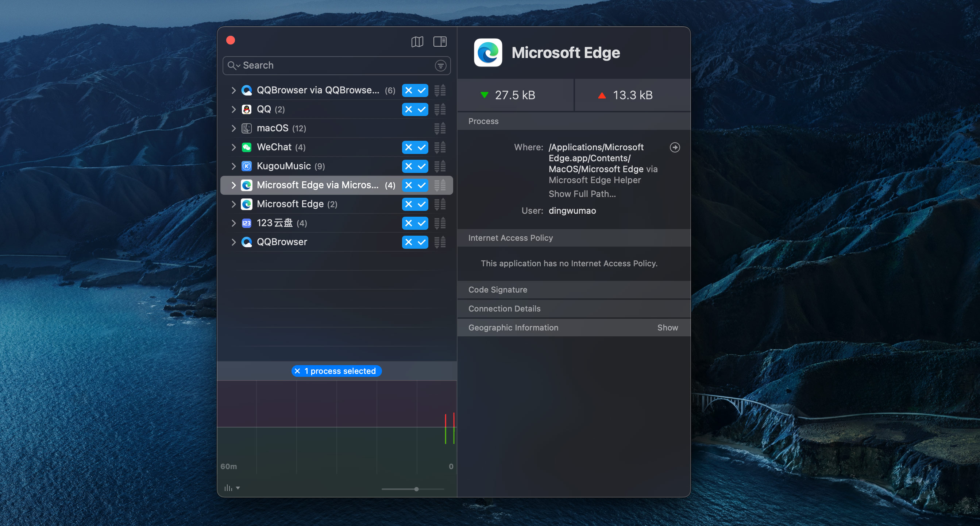Image resolution: width=980 pixels, height=526 pixels.
Task: Open traffic bars icon for macOS row
Action: (440, 128)
